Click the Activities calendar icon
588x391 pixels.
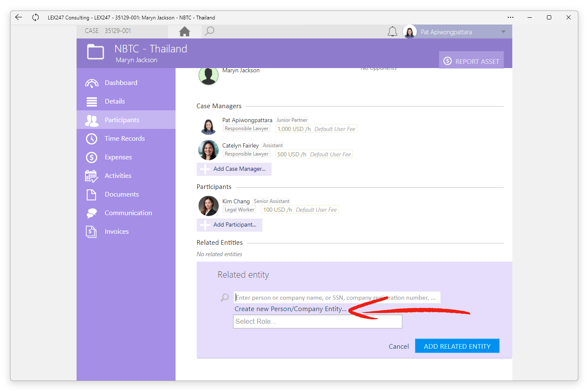tap(91, 176)
